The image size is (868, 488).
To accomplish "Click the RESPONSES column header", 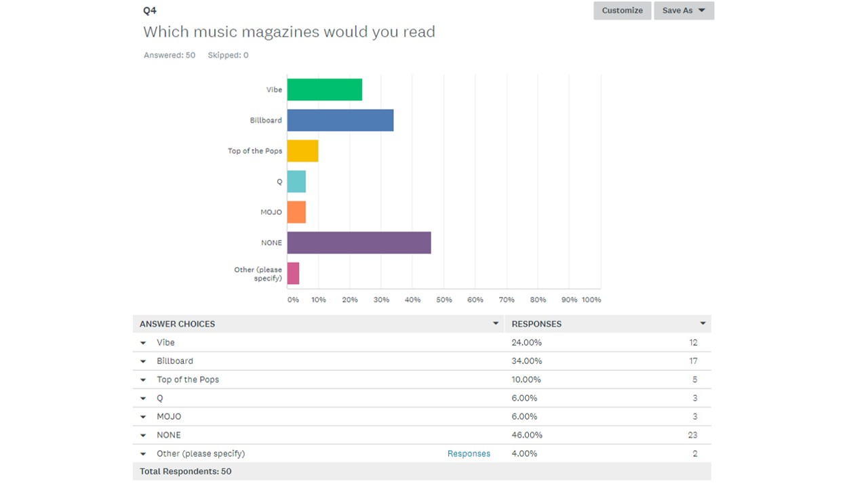I will (536, 324).
